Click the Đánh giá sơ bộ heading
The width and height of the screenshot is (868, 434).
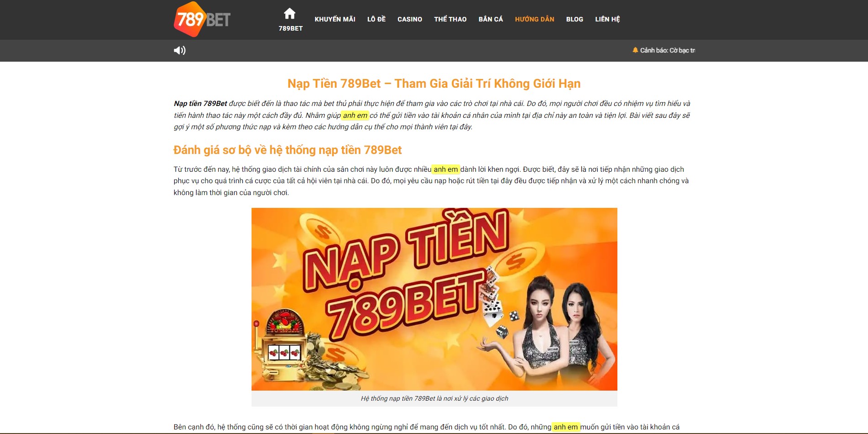pos(287,150)
